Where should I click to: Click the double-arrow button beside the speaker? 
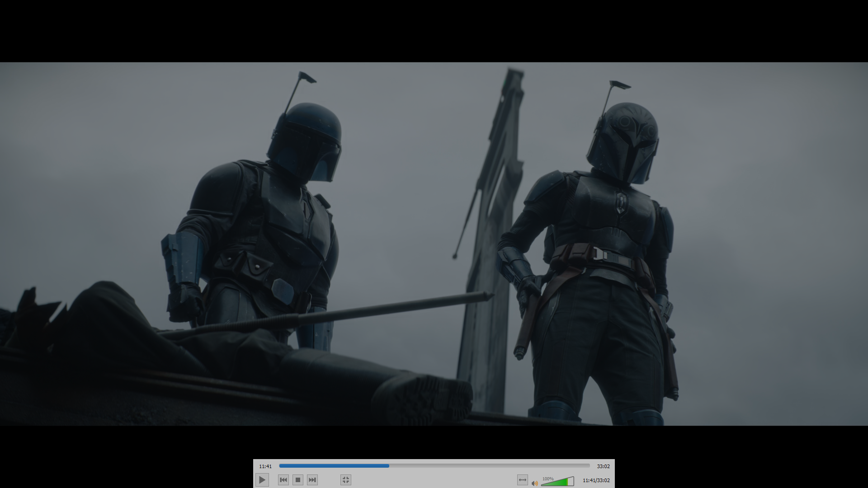pos(522,480)
